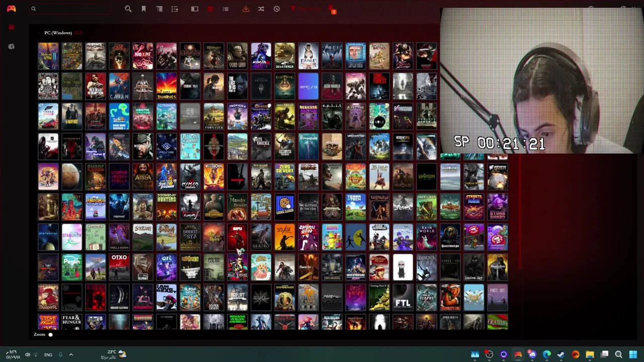Click the magnifier search toolbar icon
Image resolution: width=644 pixels, height=362 pixels.
[128, 9]
